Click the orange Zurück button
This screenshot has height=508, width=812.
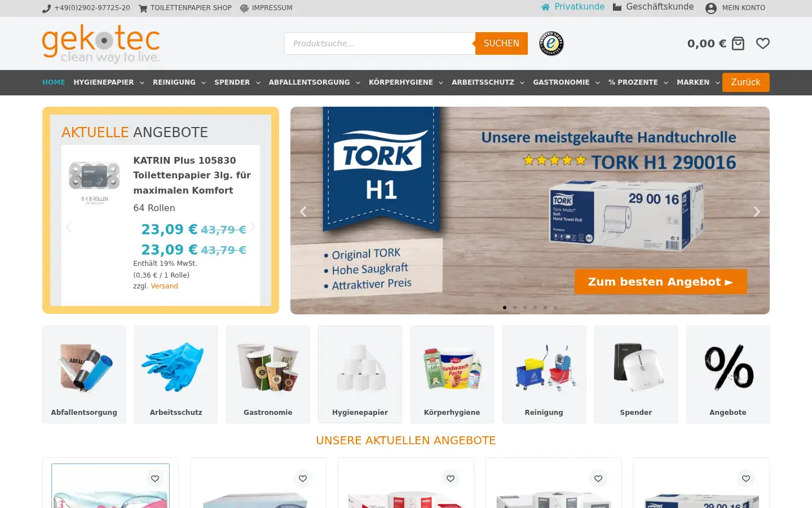click(745, 82)
